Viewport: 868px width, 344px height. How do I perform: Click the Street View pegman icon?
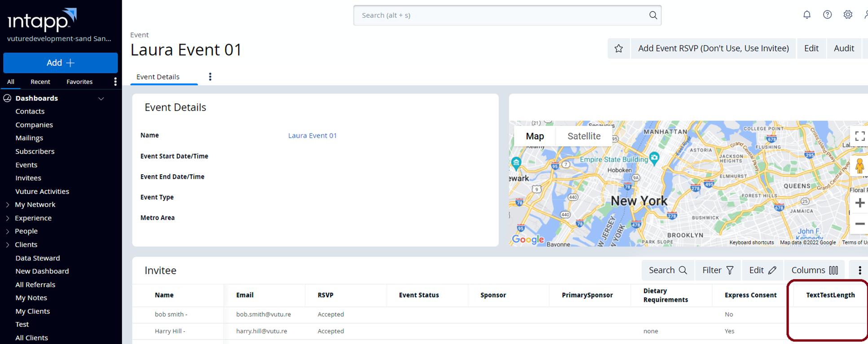[x=859, y=166]
